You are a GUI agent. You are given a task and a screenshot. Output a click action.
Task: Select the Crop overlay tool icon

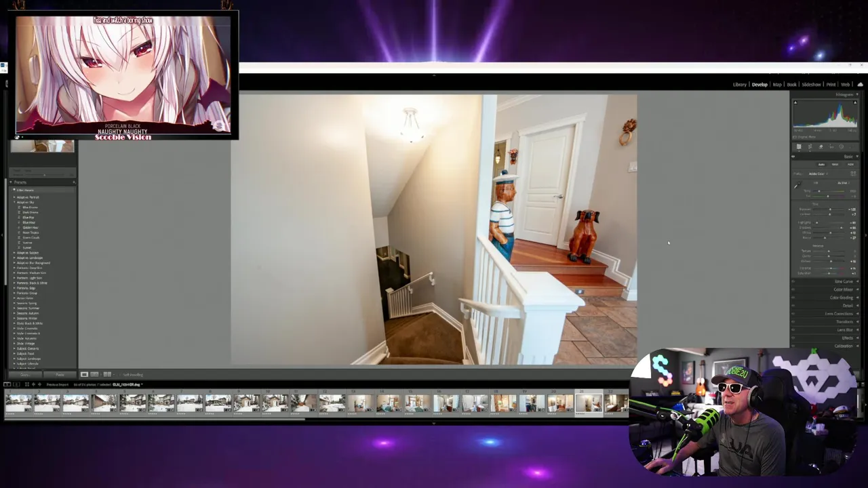810,146
